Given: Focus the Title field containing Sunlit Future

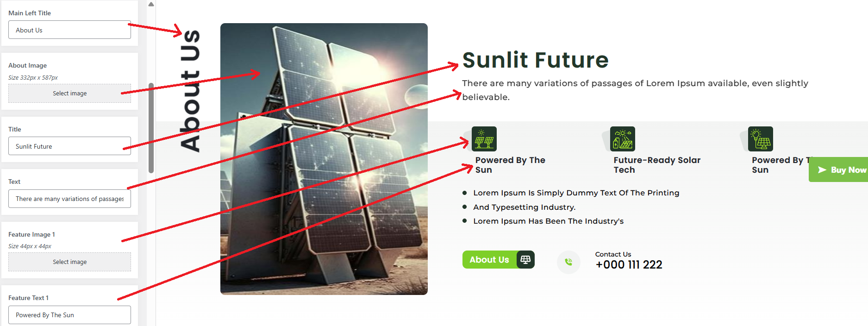Looking at the screenshot, I should [69, 146].
